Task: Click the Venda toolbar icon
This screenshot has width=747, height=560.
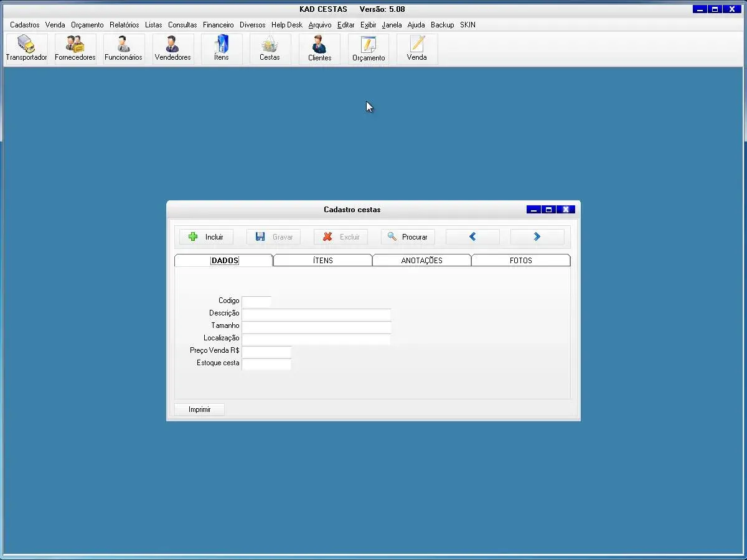Action: tap(417, 49)
